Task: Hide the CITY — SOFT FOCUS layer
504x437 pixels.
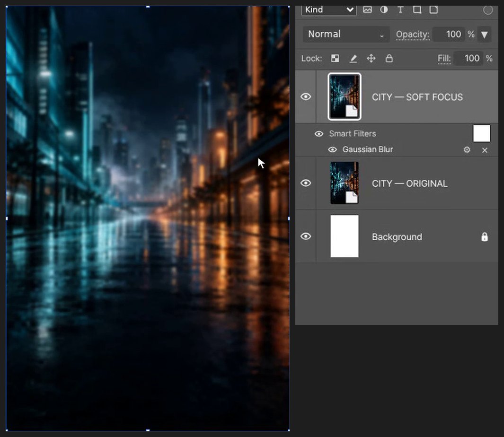Action: tap(306, 97)
